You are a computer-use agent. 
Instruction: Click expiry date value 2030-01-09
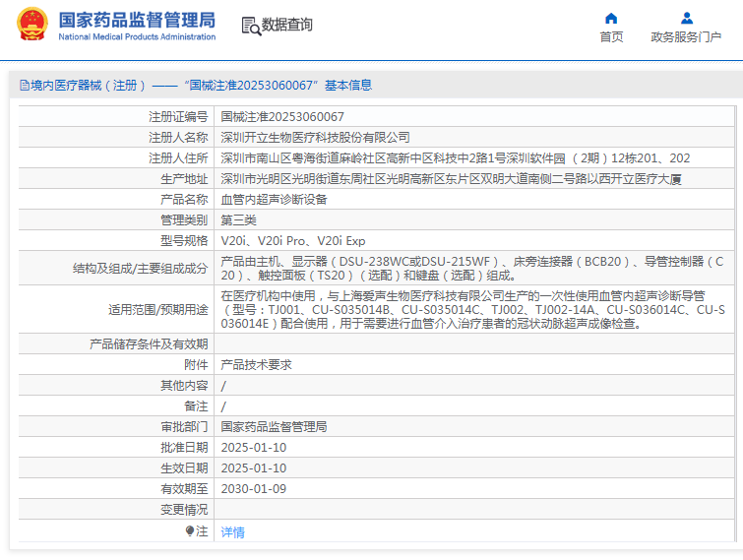[254, 489]
